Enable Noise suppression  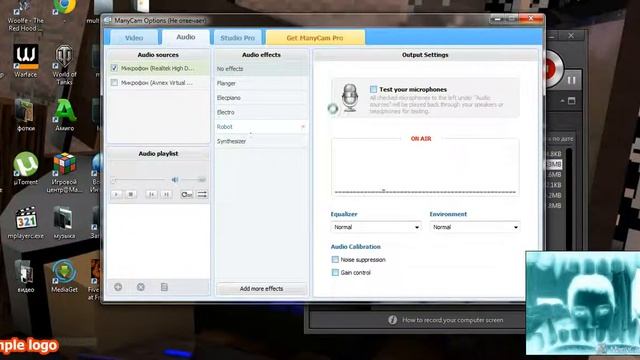click(335, 259)
